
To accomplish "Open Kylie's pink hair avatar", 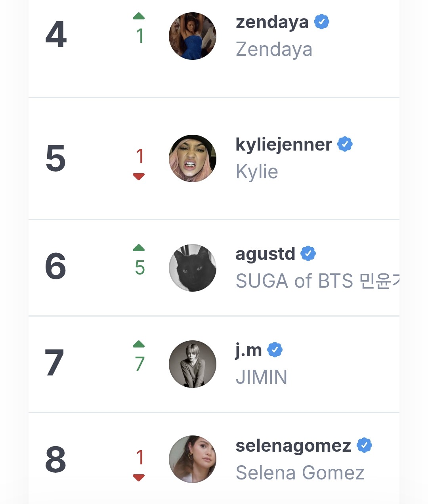I will pyautogui.click(x=193, y=158).
